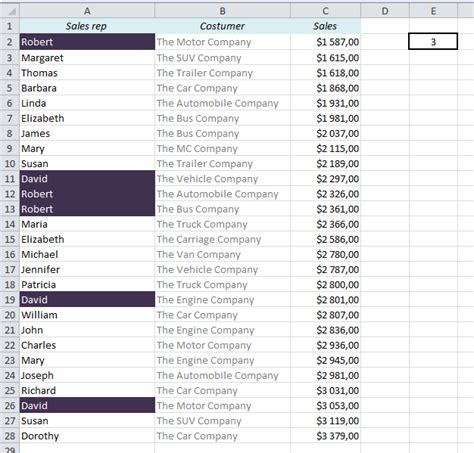Image resolution: width=474 pixels, height=453 pixels.
Task: Select highlighted Robert cell in row 13
Action: click(87, 209)
